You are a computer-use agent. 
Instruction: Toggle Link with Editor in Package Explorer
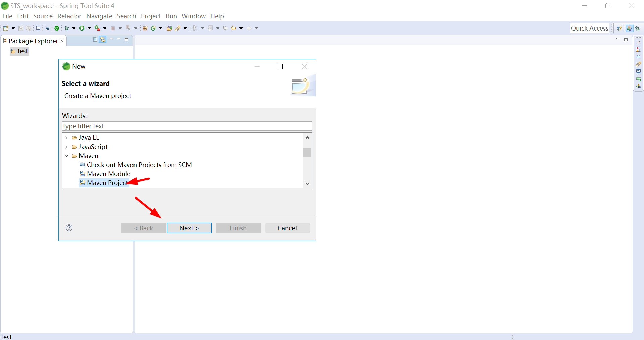(x=103, y=39)
